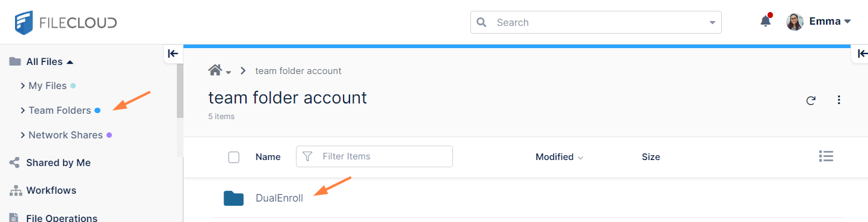Refresh the team folder account listing
Image resolution: width=868 pixels, height=222 pixels.
point(811,100)
